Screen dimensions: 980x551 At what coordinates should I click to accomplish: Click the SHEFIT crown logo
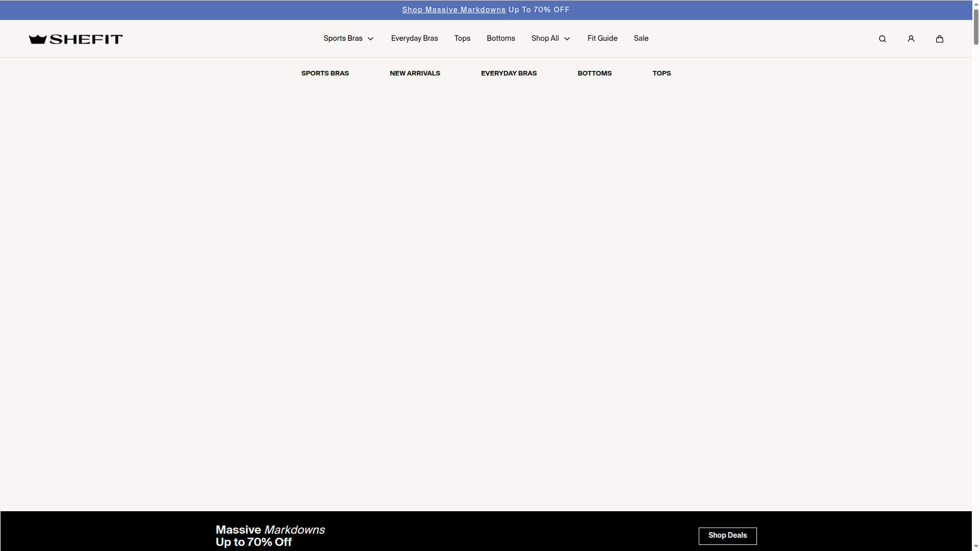click(x=75, y=38)
